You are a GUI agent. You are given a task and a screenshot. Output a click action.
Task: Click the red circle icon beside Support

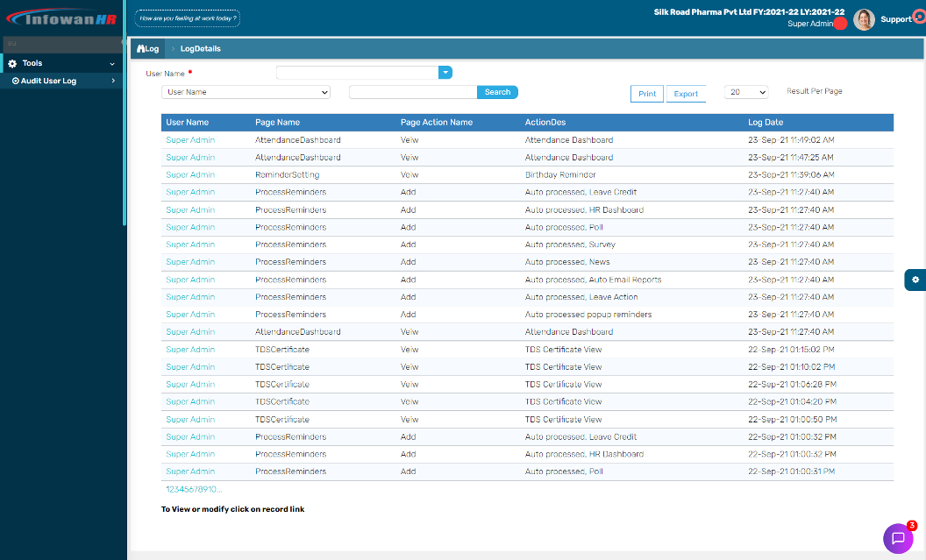click(x=917, y=18)
